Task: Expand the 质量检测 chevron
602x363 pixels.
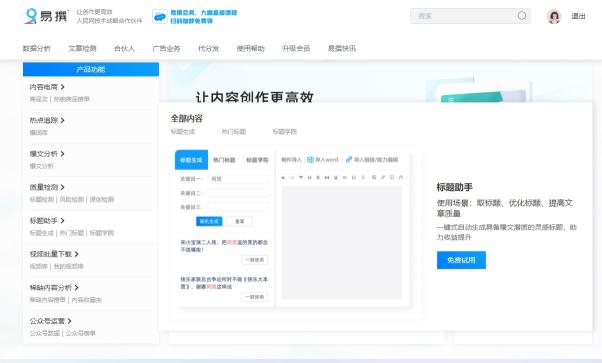Action: click(62, 187)
